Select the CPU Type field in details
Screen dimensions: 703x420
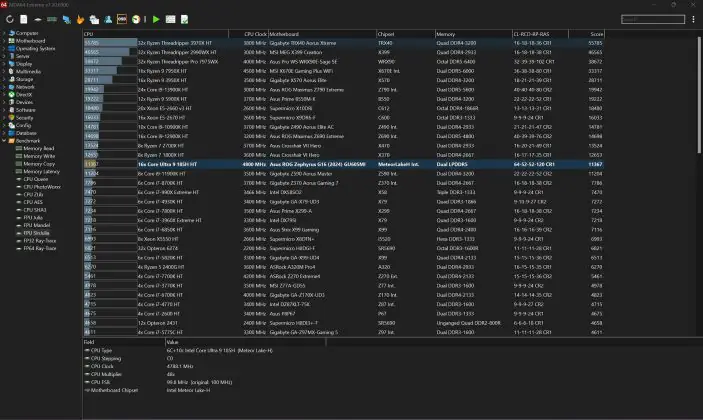[x=101, y=351]
